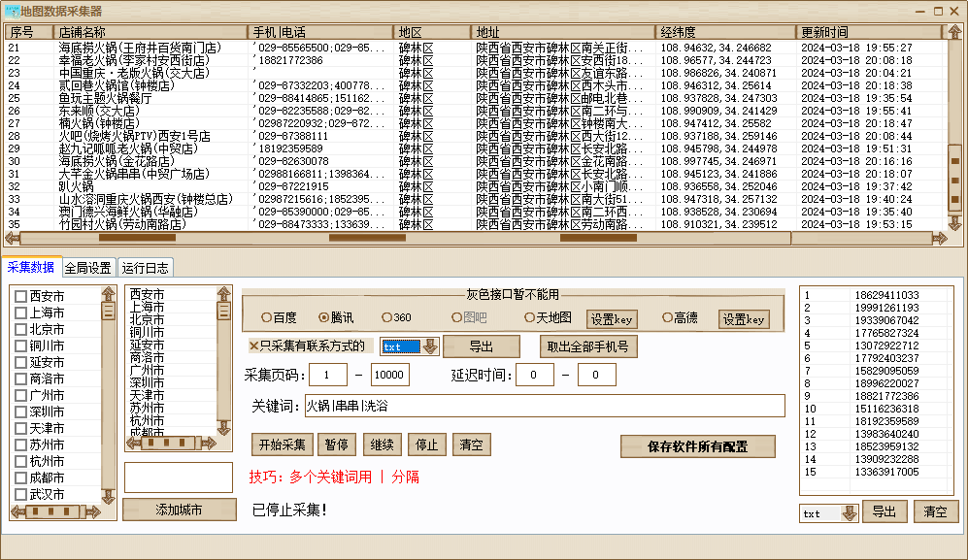Click the app icon in the title bar
This screenshot has width=968, height=560.
tap(12, 10)
